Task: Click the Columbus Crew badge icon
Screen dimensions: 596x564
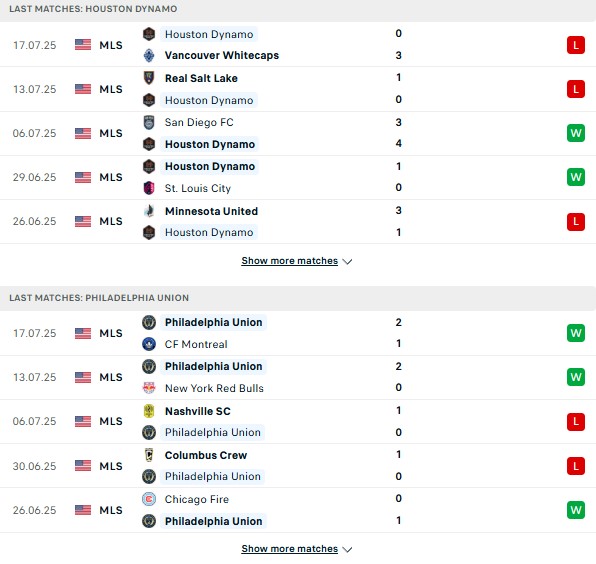Action: pyautogui.click(x=149, y=455)
